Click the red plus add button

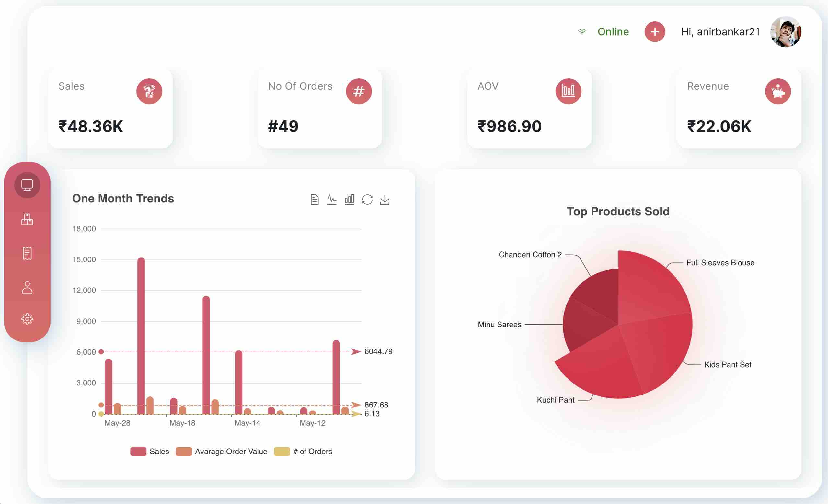click(x=654, y=32)
